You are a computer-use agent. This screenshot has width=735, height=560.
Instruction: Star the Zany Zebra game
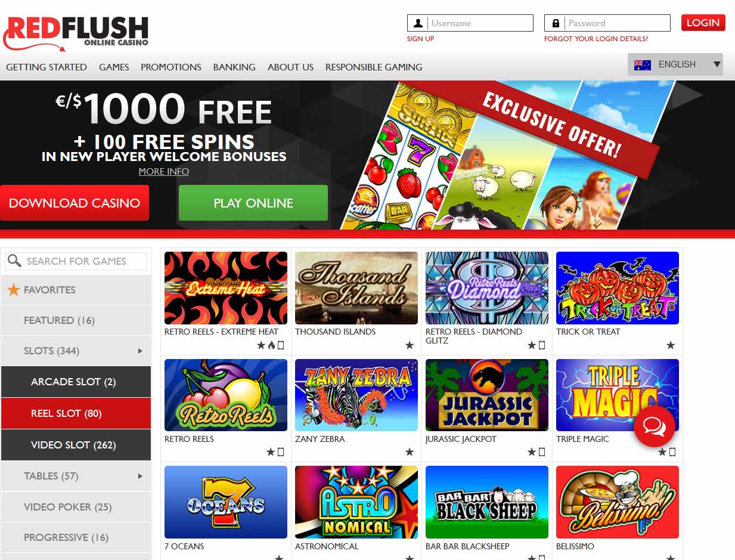pos(410,452)
